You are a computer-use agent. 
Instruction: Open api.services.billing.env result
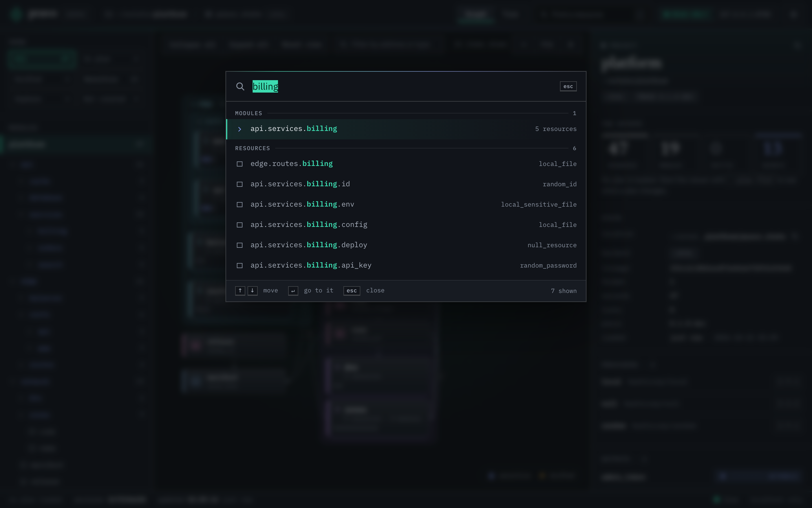(406, 205)
